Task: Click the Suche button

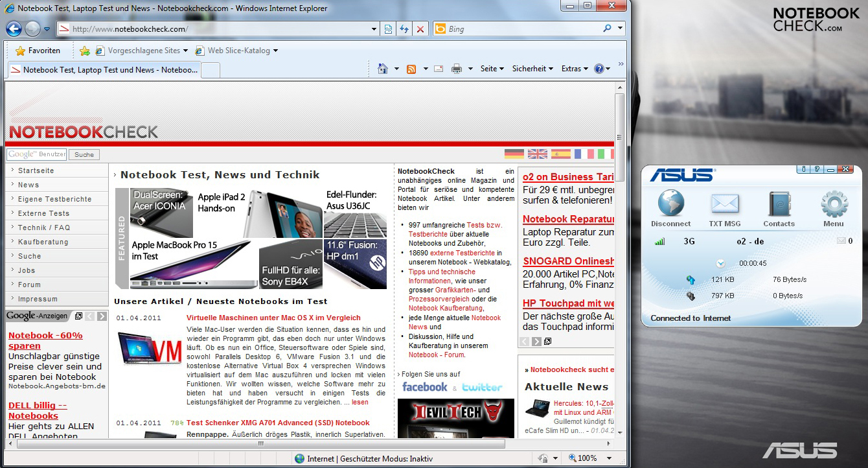Action: click(x=84, y=154)
